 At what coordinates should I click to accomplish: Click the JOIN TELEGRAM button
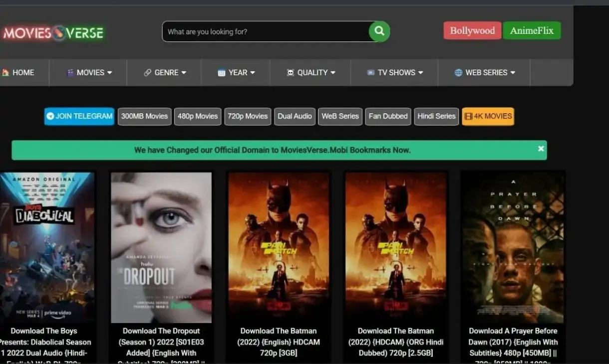[x=79, y=116]
